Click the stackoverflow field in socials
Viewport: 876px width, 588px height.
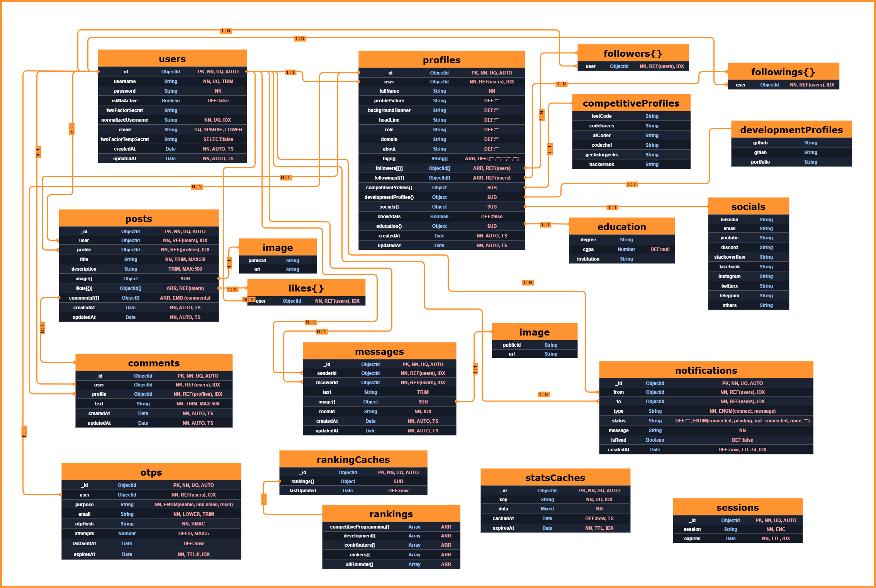coord(748,257)
